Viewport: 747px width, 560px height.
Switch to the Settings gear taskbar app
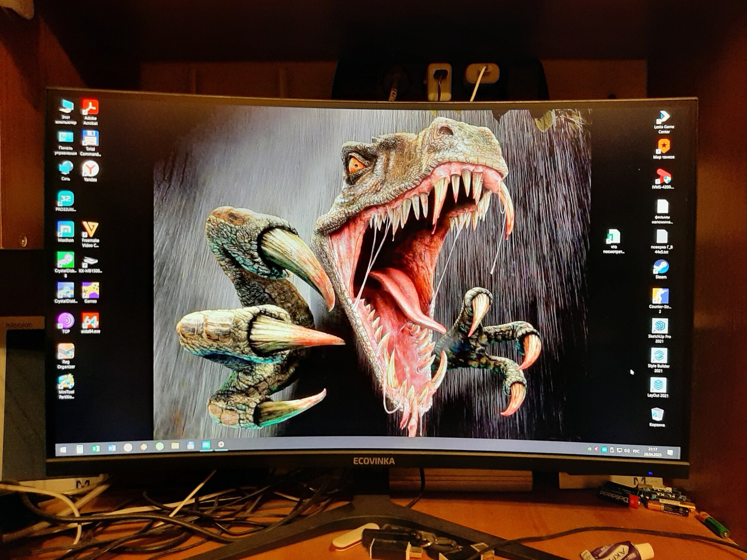tap(221, 445)
